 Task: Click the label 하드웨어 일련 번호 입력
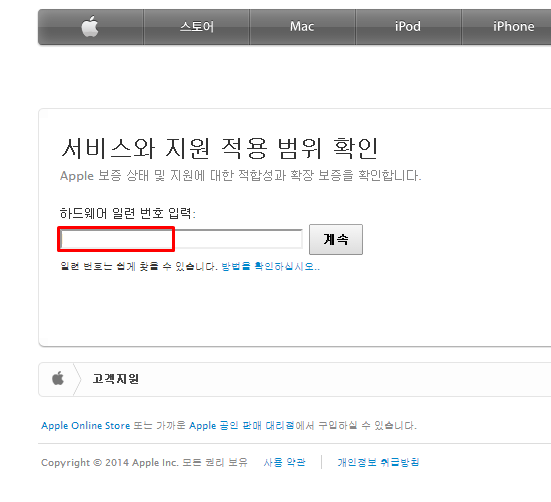coord(128,213)
